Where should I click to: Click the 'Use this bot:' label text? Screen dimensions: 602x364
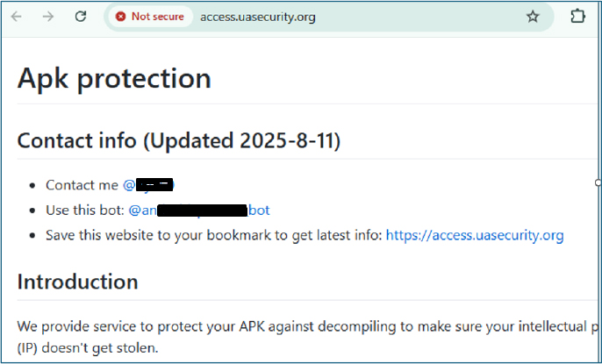click(x=85, y=211)
